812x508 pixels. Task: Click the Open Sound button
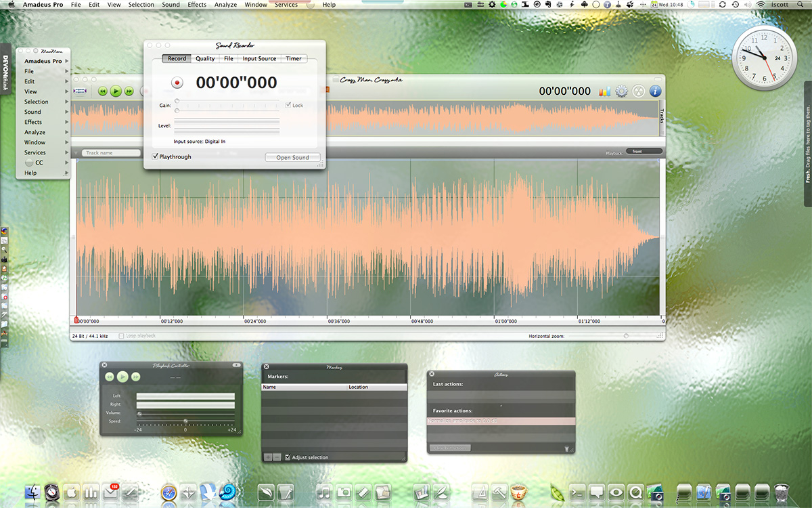[x=292, y=157]
